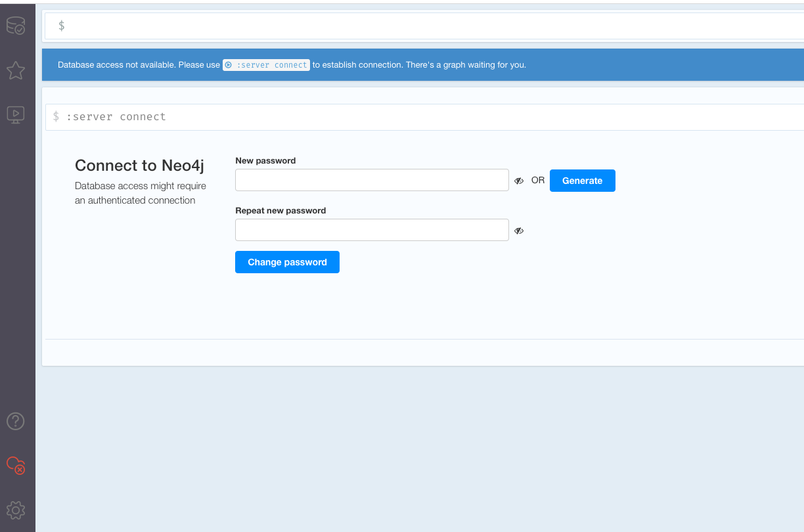
Task: Open the cloud sync error icon
Action: coord(16,465)
